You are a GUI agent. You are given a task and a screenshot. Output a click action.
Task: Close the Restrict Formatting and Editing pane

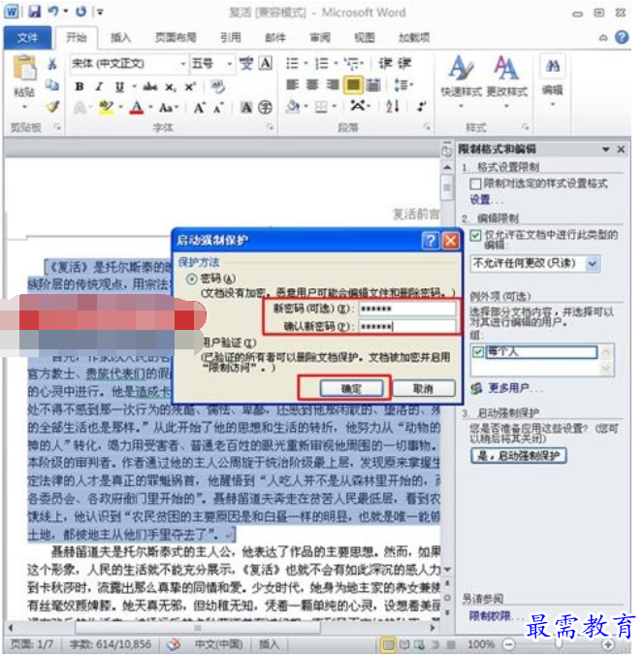(621, 149)
